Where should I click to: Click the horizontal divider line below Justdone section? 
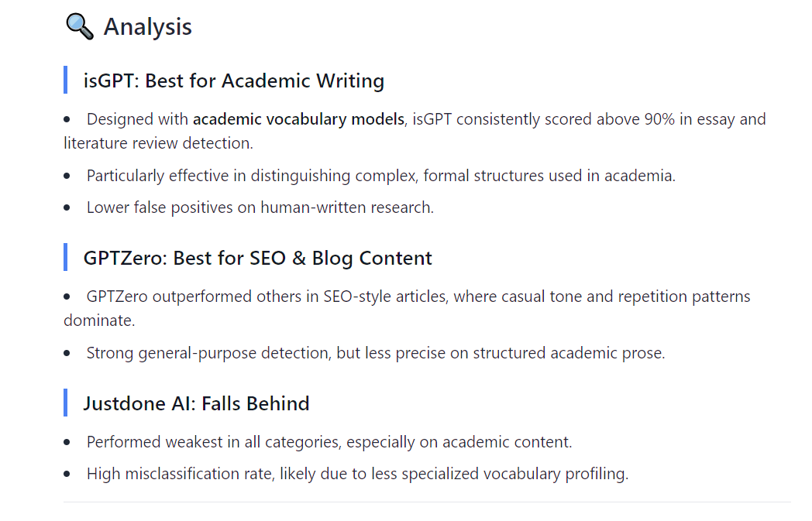tap(426, 502)
